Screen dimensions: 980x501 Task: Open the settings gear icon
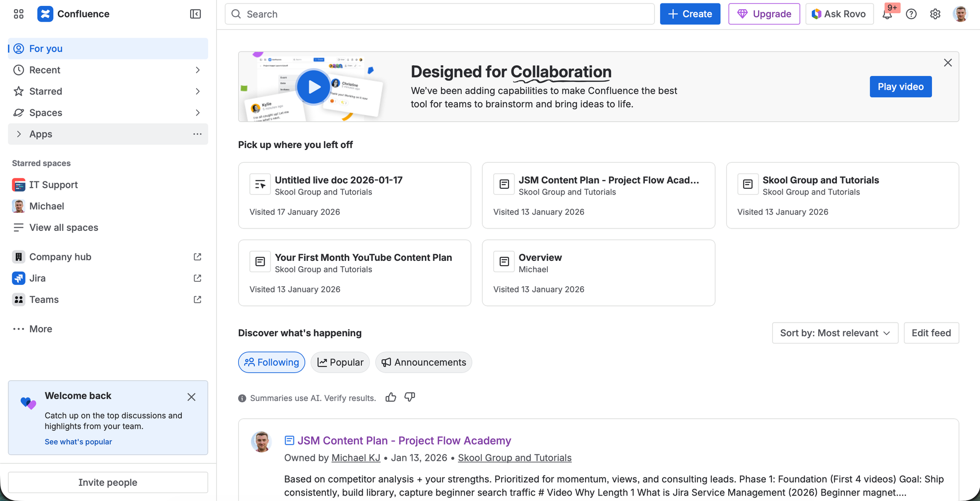pyautogui.click(x=935, y=14)
